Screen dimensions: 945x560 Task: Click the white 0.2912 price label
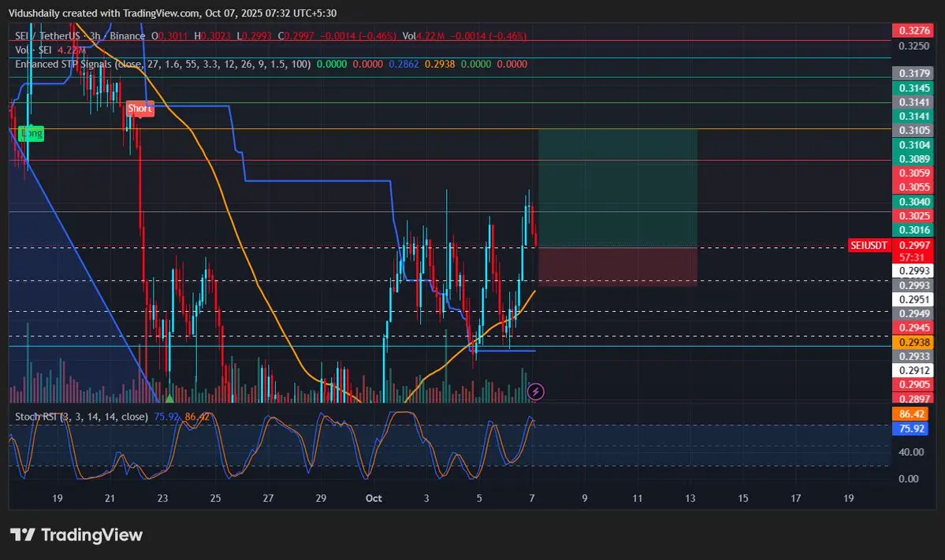click(x=913, y=370)
